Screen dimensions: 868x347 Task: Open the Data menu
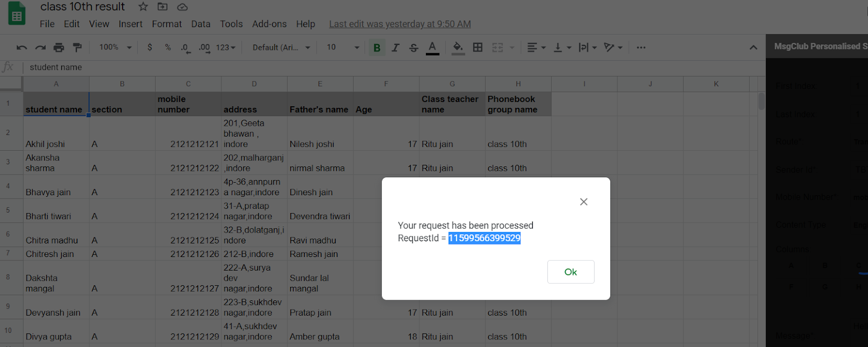point(201,24)
